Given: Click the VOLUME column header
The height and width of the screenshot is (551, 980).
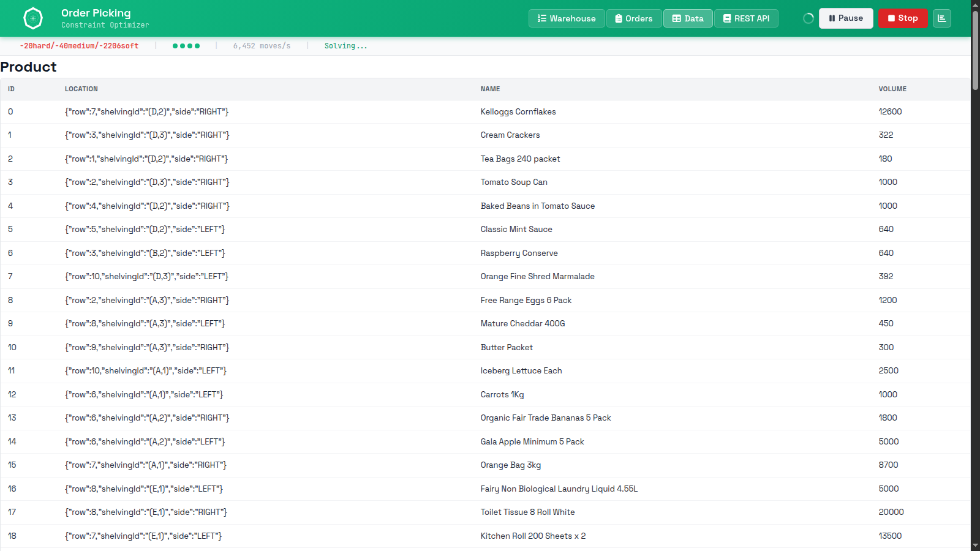Looking at the screenshot, I should 892,89.
